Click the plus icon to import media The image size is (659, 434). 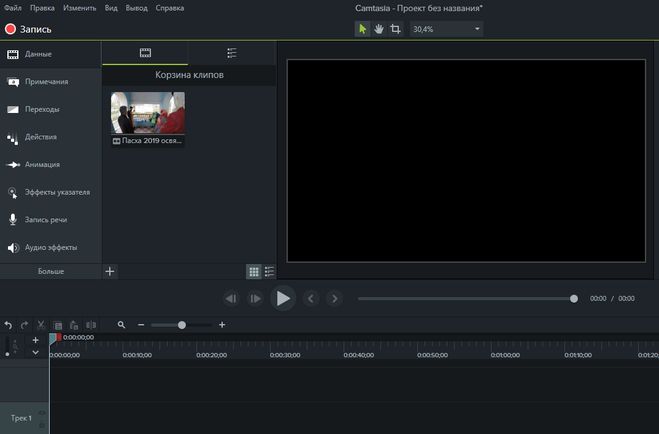[x=110, y=271]
